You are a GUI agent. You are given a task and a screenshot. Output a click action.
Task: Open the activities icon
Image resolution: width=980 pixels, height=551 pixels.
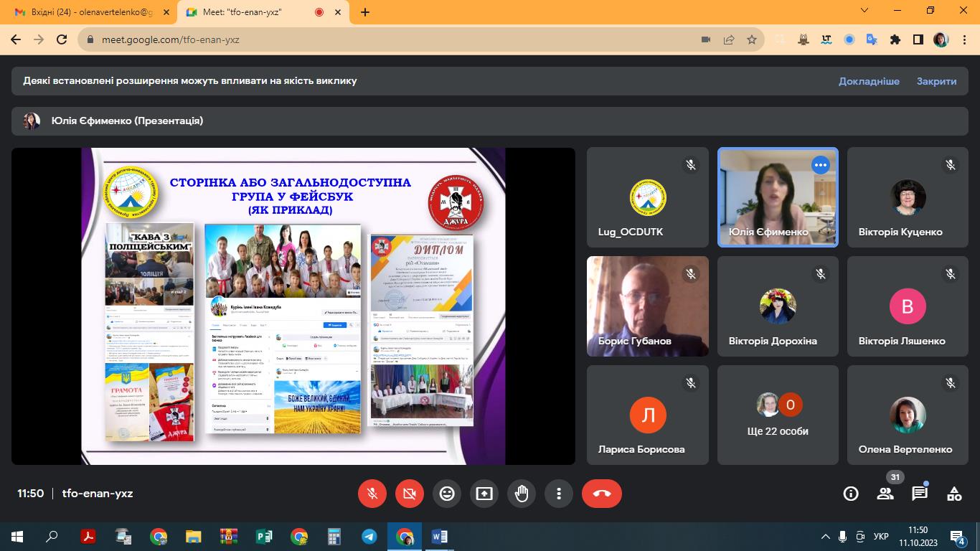point(954,494)
